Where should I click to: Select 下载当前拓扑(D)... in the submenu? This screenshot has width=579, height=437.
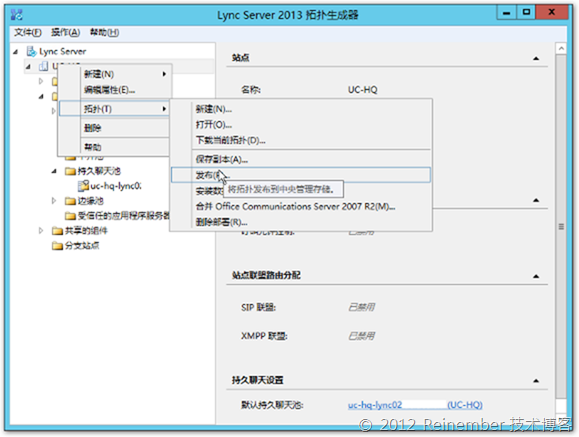tap(301, 140)
